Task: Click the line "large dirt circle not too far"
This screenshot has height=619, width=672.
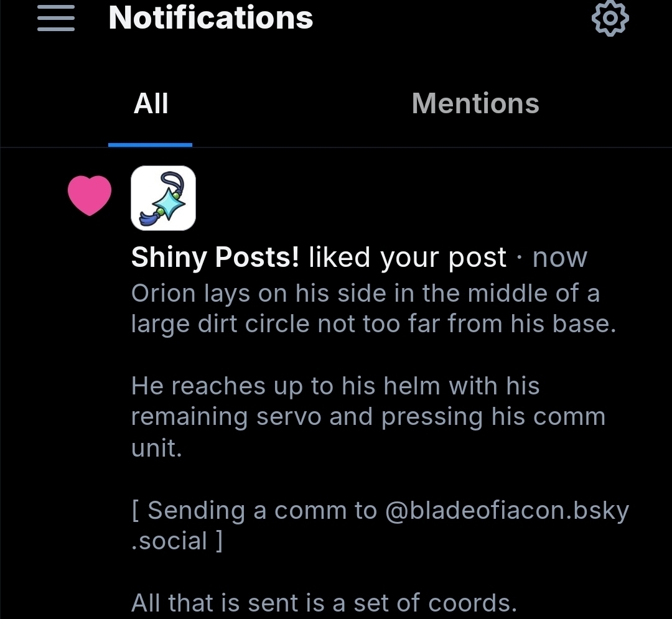Action: point(373,323)
